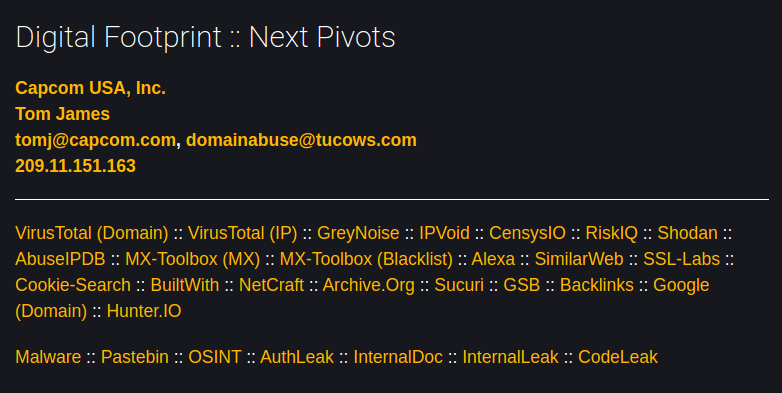
Task: Open MX-Toolbox (Blacklist) link
Action: point(366,259)
